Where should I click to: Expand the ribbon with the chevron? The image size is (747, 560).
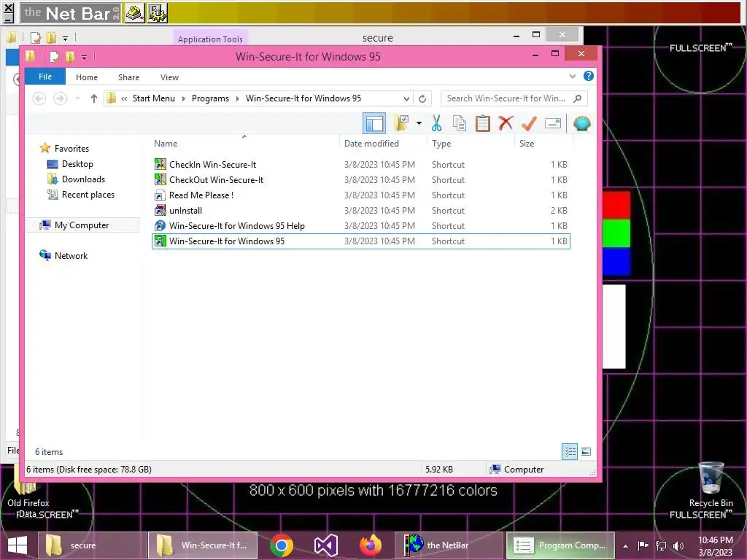(x=573, y=76)
